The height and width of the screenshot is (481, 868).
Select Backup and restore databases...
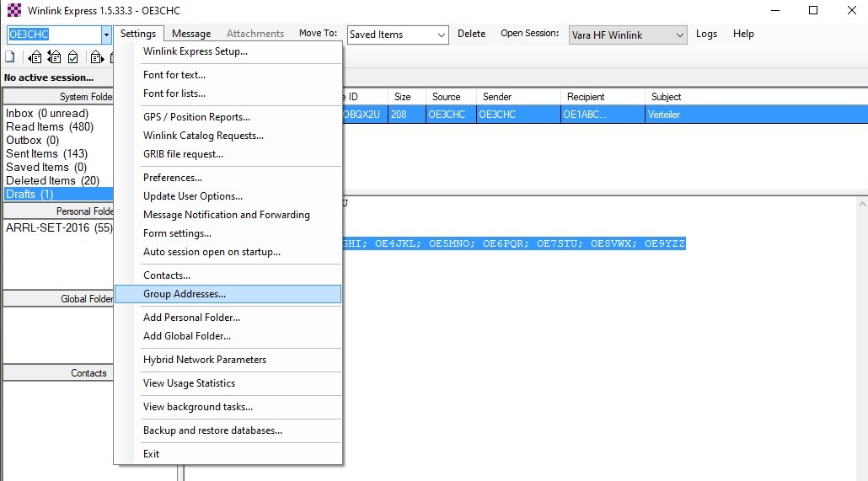[x=228, y=430]
